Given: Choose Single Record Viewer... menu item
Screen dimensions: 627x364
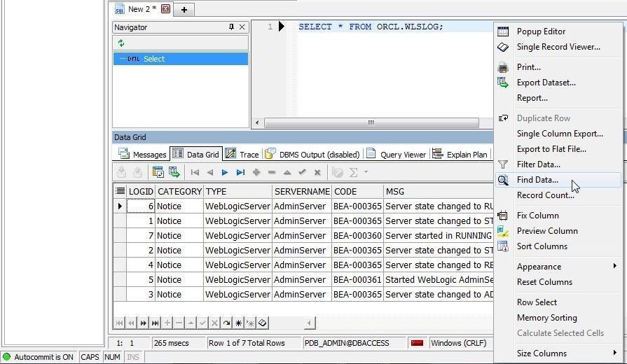Looking at the screenshot, I should (558, 47).
